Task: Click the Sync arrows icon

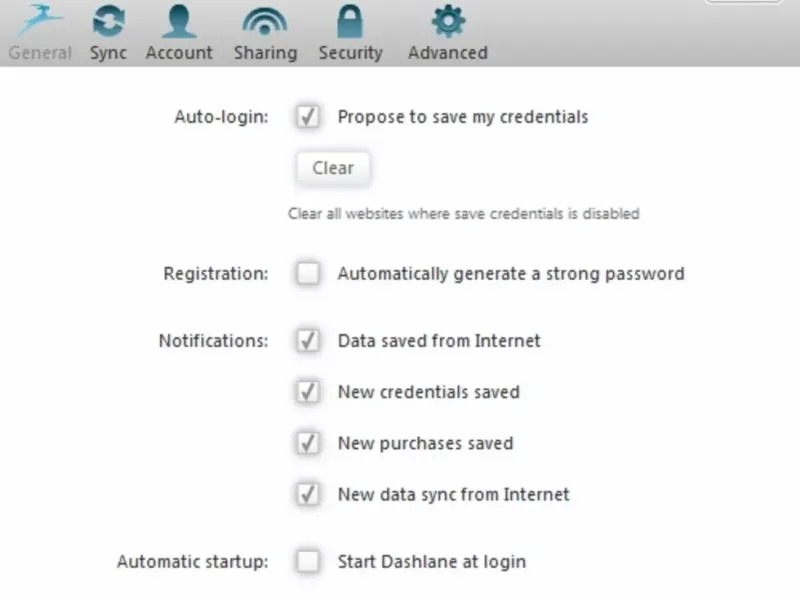Action: [x=108, y=20]
